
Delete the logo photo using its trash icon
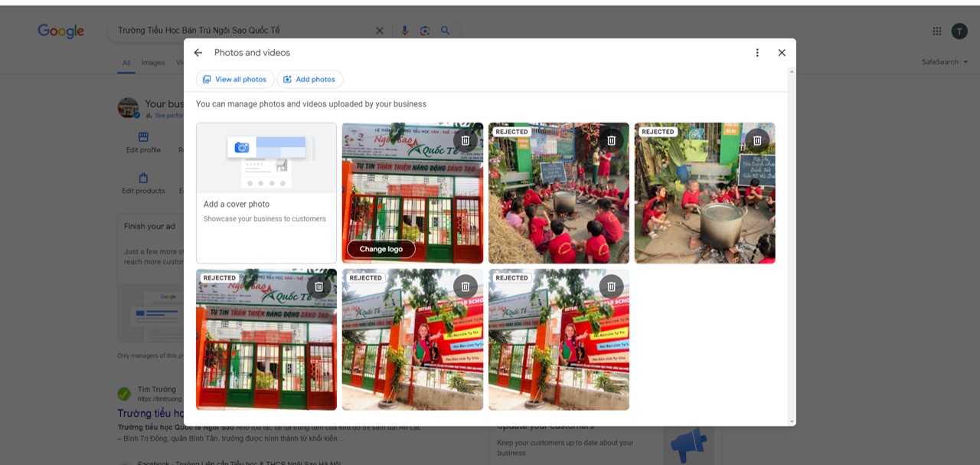(465, 139)
